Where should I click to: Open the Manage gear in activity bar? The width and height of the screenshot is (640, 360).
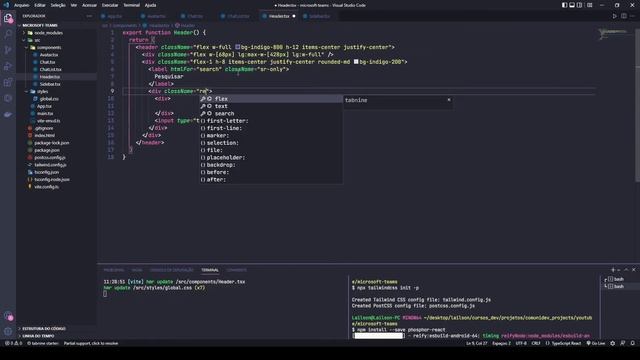pyautogui.click(x=8, y=331)
